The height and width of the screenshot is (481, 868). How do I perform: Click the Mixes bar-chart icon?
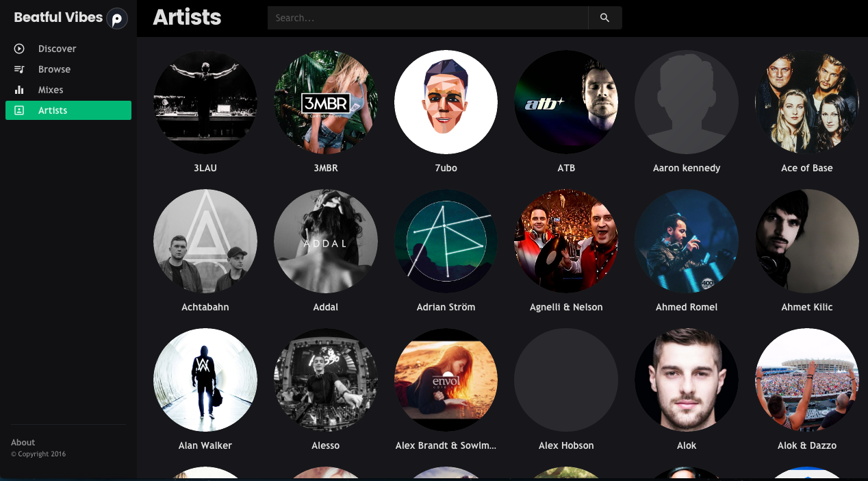[19, 90]
